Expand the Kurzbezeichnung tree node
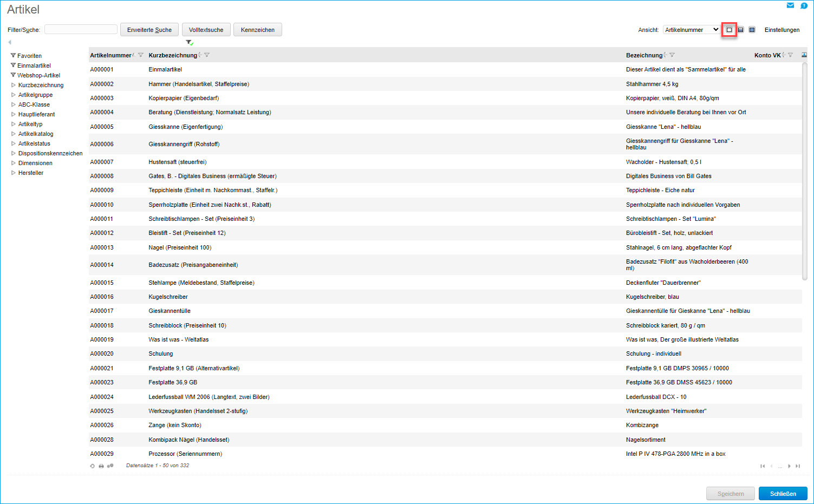The image size is (814, 504). tap(14, 85)
